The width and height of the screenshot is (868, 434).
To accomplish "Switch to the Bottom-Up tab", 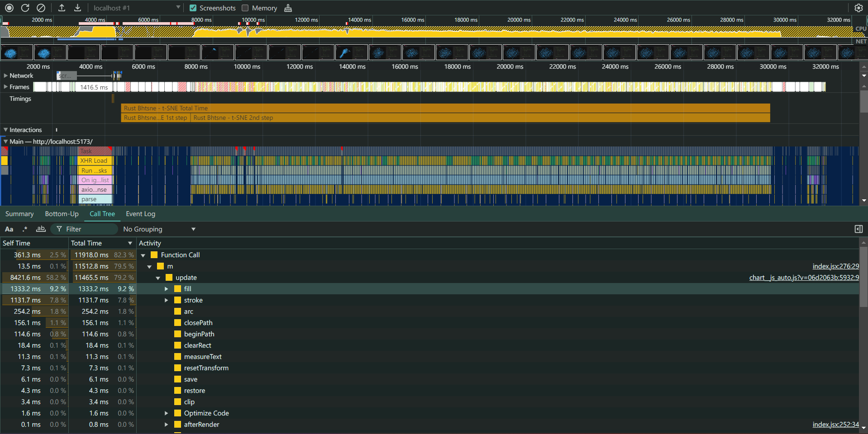I will (x=62, y=213).
